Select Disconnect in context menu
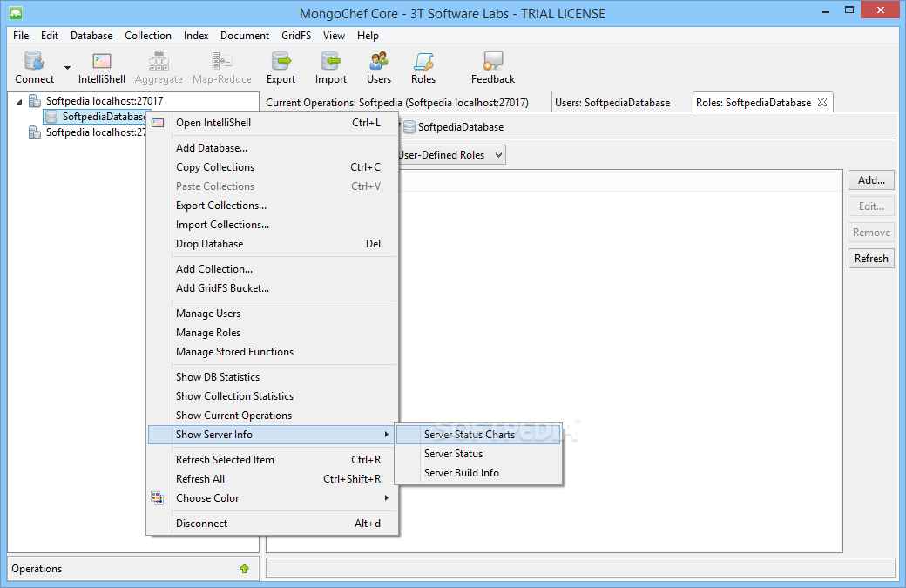 click(273, 523)
